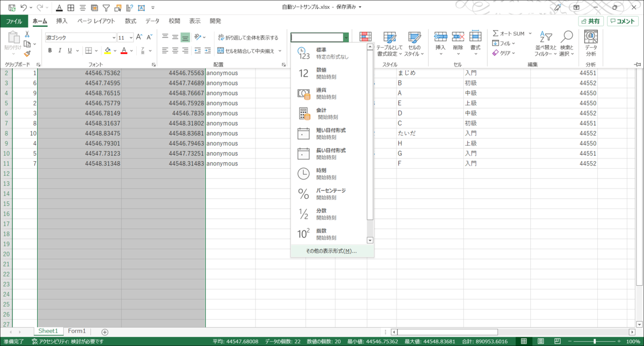This screenshot has width=644, height=346.
Task: Click the format list scrollbar down arrow
Action: point(370,240)
